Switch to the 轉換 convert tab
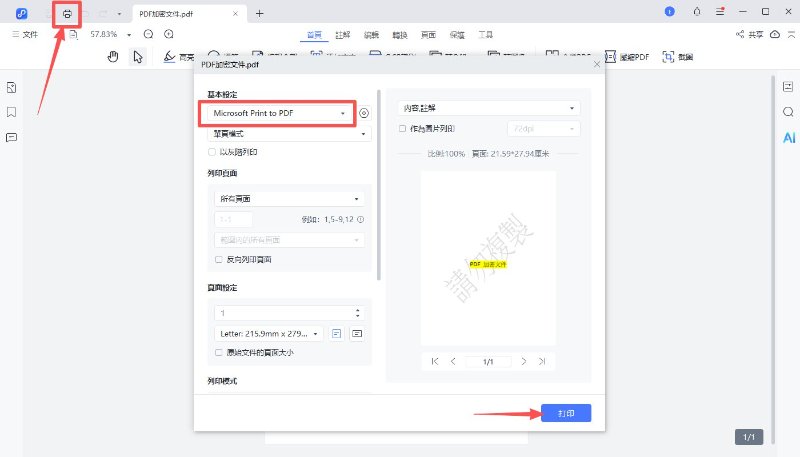Image resolution: width=800 pixels, height=457 pixels. 400,35
